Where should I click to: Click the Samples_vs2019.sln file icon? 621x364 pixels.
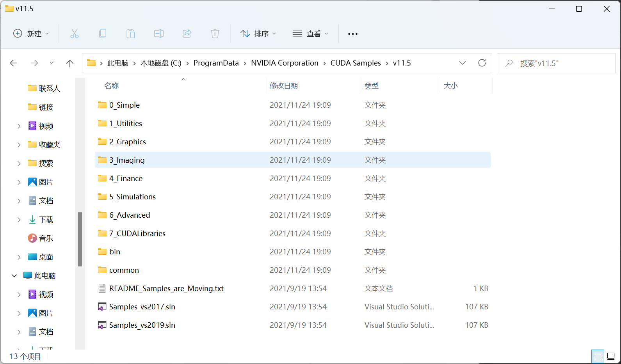coord(102,325)
